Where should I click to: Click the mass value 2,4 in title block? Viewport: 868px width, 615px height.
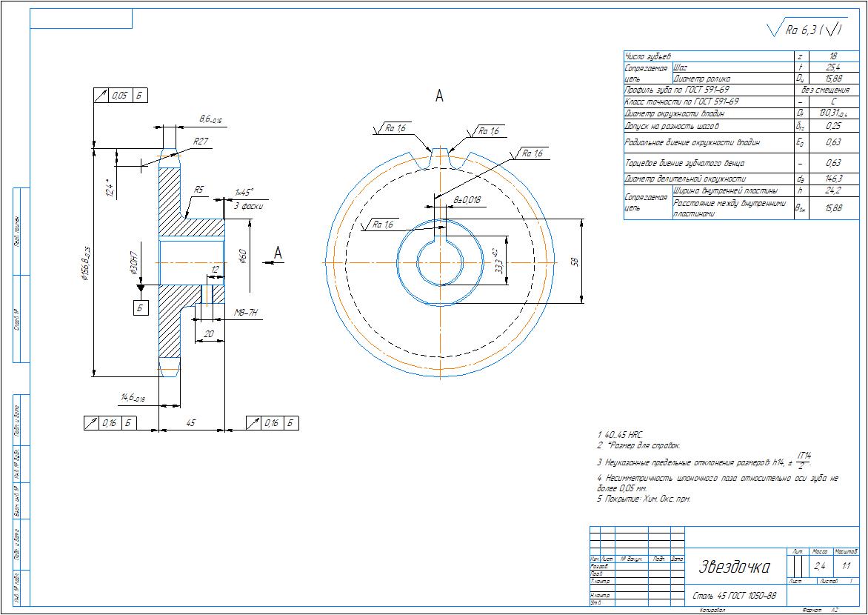click(x=819, y=566)
